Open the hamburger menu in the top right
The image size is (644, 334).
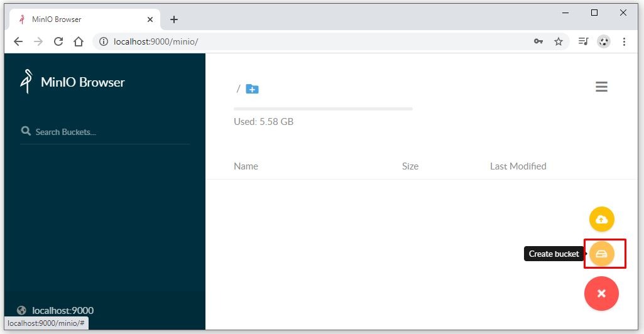click(x=601, y=87)
